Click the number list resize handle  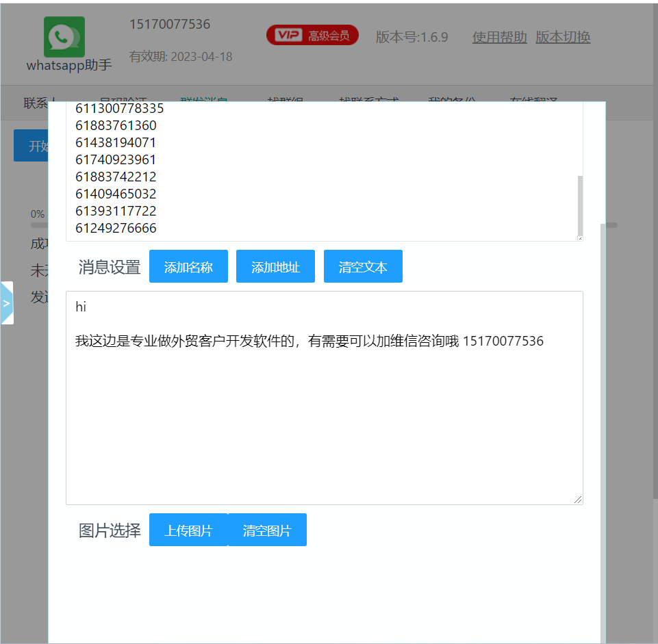pos(579,237)
